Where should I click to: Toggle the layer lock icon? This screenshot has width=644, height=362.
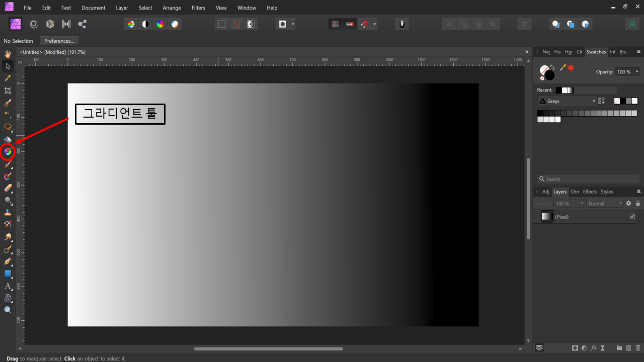[x=638, y=204]
